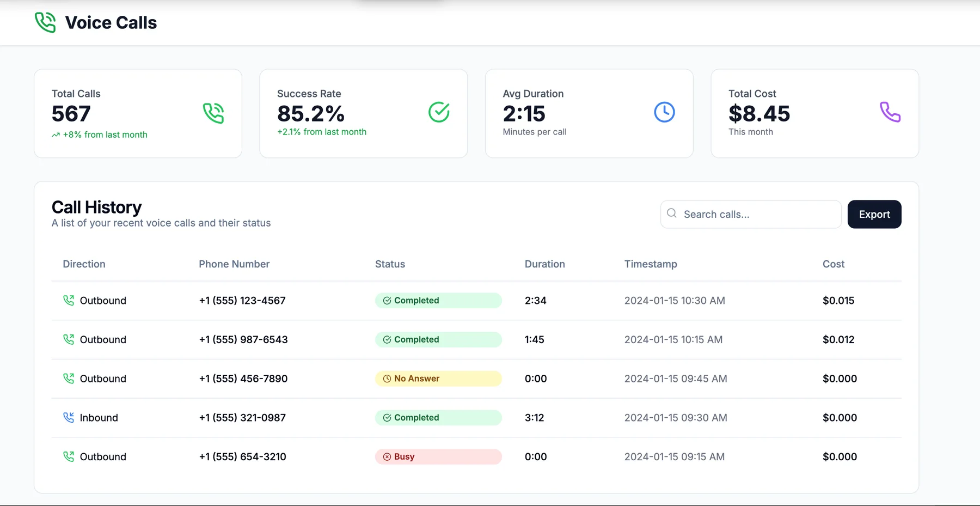This screenshot has width=980, height=506.
Task: Click outbound call icon for 123-4567 row
Action: click(69, 300)
